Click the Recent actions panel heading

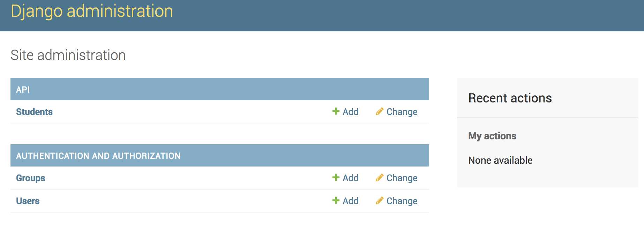tap(510, 98)
